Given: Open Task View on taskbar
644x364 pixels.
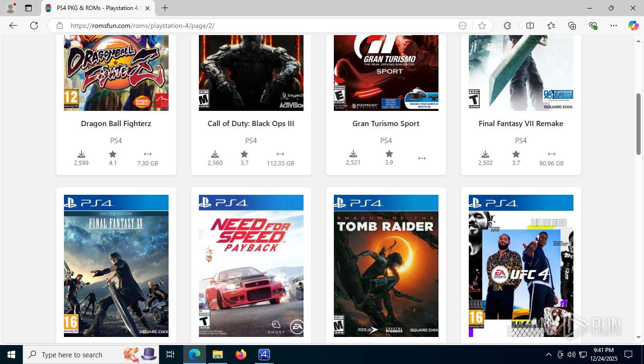Looking at the screenshot, I should (x=170, y=355).
